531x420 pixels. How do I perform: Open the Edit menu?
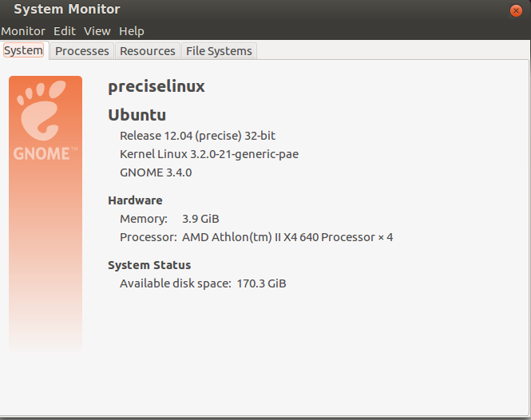tap(65, 31)
